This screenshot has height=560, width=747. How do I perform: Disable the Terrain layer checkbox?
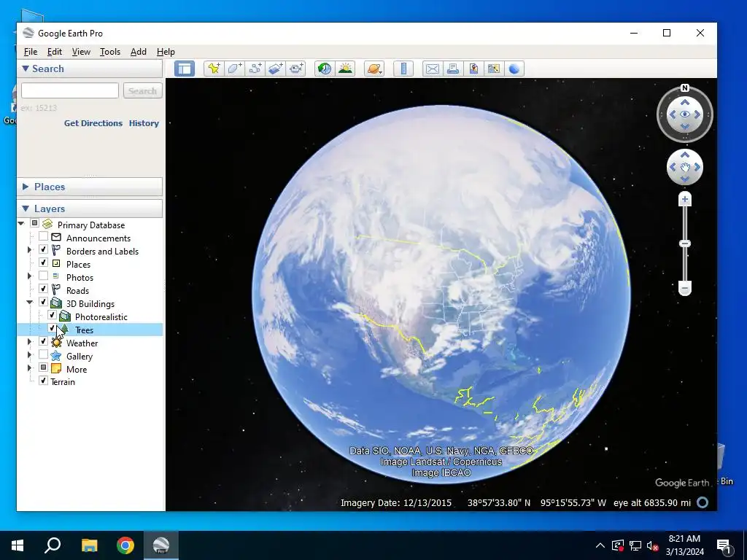click(x=43, y=381)
